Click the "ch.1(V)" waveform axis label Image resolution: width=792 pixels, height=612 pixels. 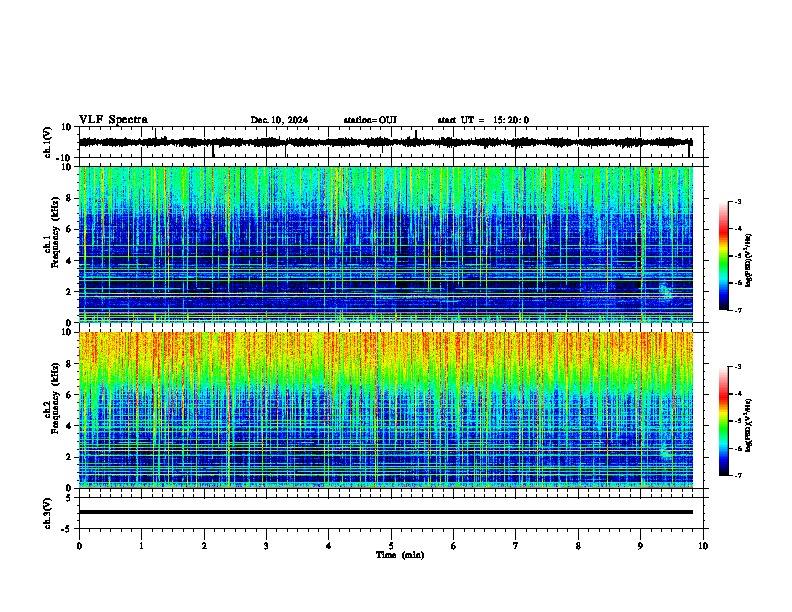pos(48,142)
